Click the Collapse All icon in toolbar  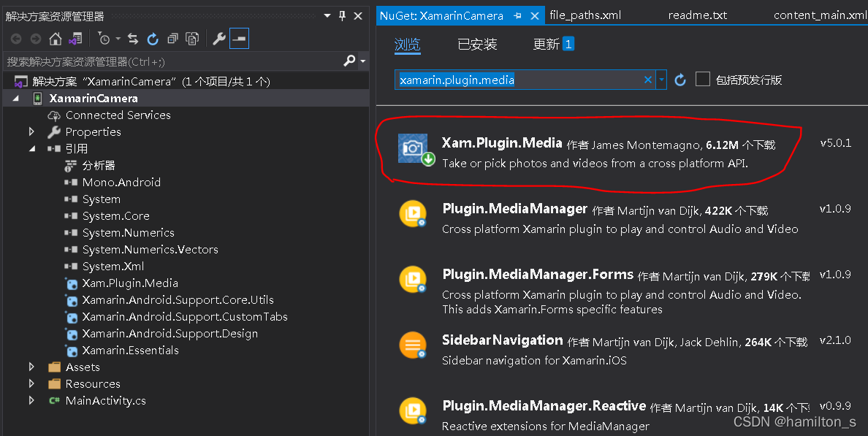pos(172,39)
